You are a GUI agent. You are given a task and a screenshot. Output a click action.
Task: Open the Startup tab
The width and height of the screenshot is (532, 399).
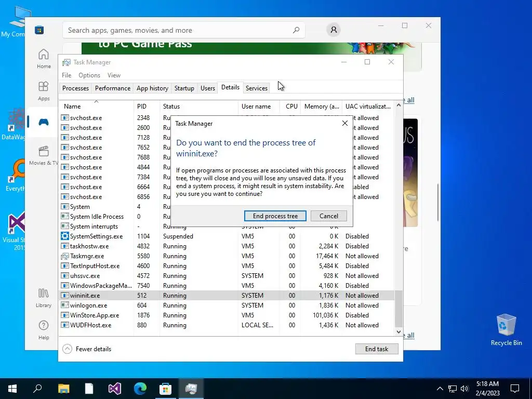pos(184,88)
